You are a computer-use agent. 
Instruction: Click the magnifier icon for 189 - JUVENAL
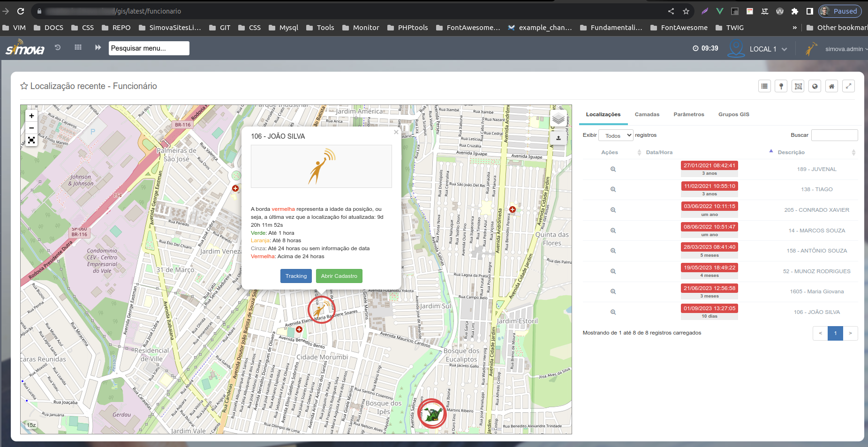[x=613, y=169]
